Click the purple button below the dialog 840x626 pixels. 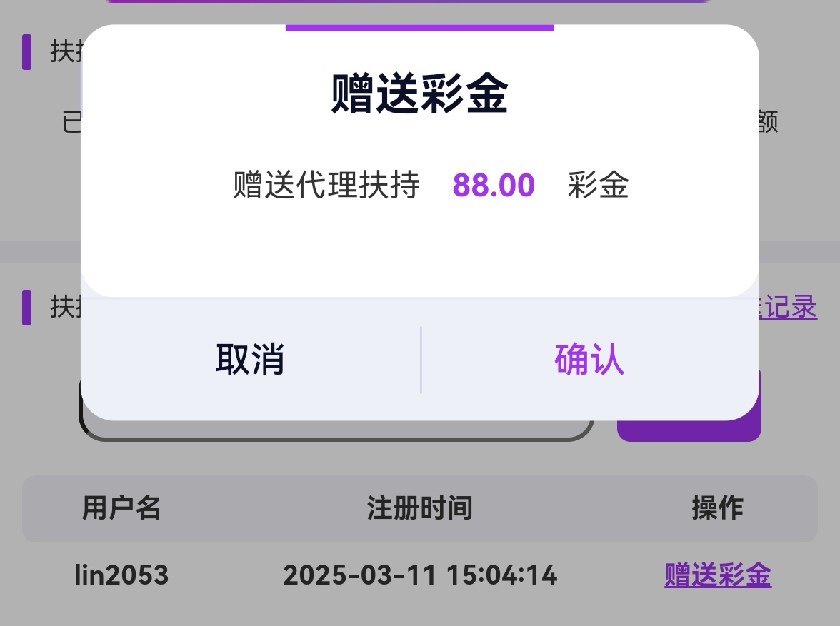[x=689, y=430]
